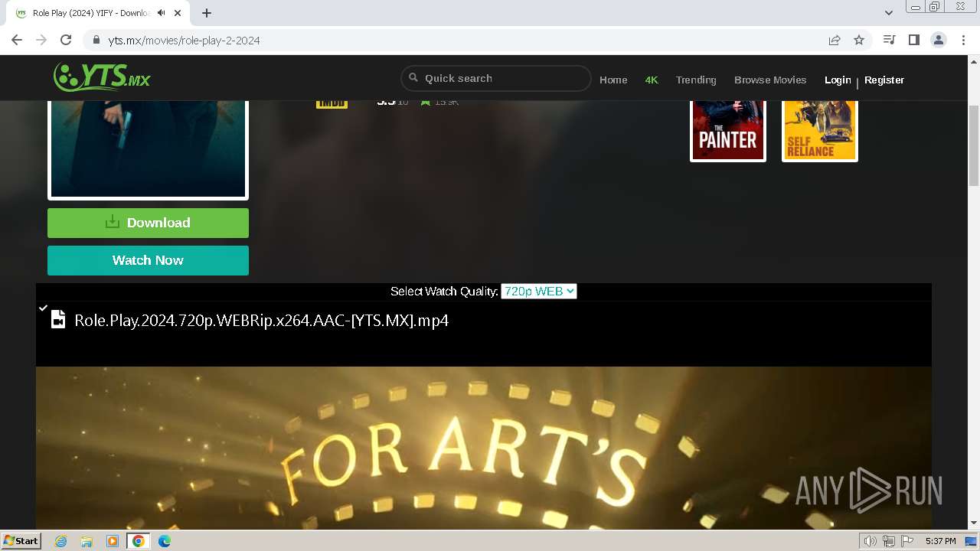
Task: Go back to the previous page
Action: coord(17,41)
